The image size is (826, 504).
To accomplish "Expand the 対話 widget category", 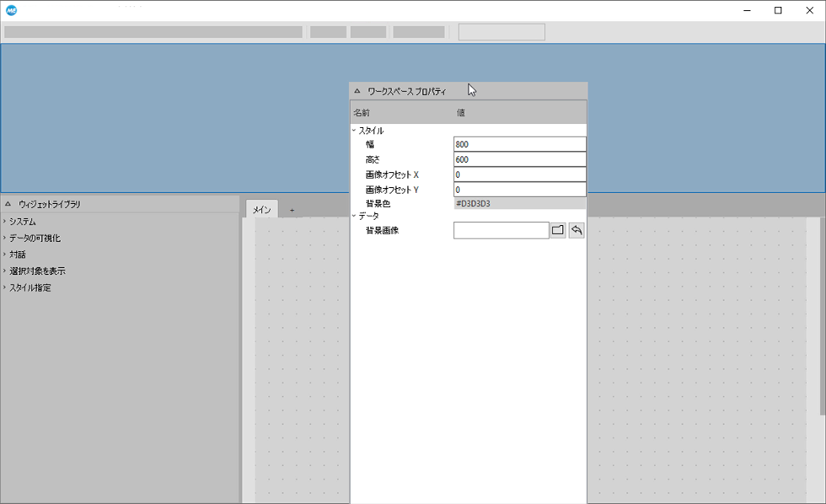I will [x=5, y=254].
